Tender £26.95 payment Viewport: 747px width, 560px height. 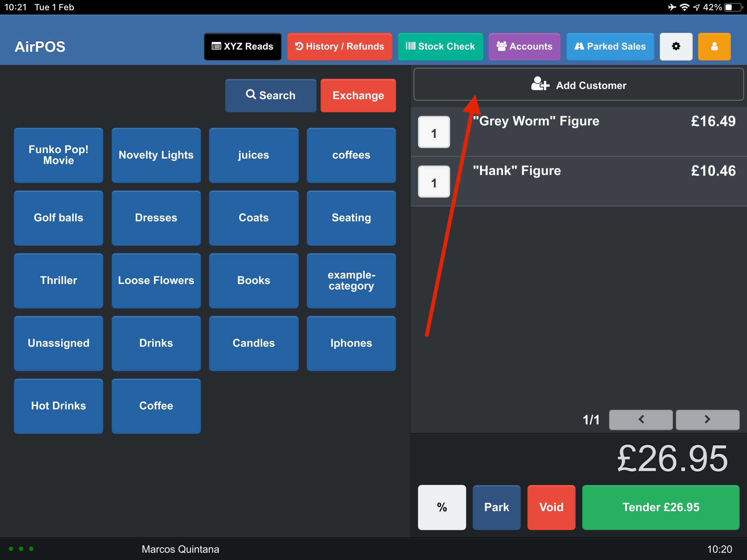point(661,507)
